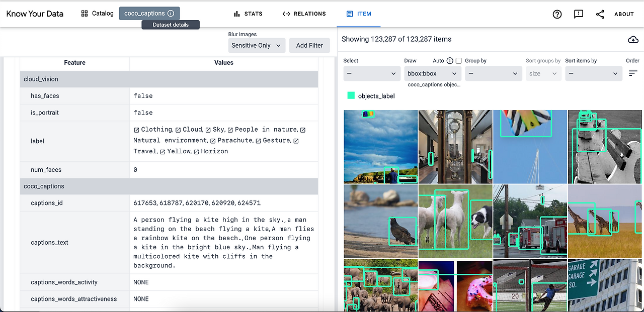Screen dimensions: 644x312
Task: Click the objects_label color swatch
Action: pos(351,95)
